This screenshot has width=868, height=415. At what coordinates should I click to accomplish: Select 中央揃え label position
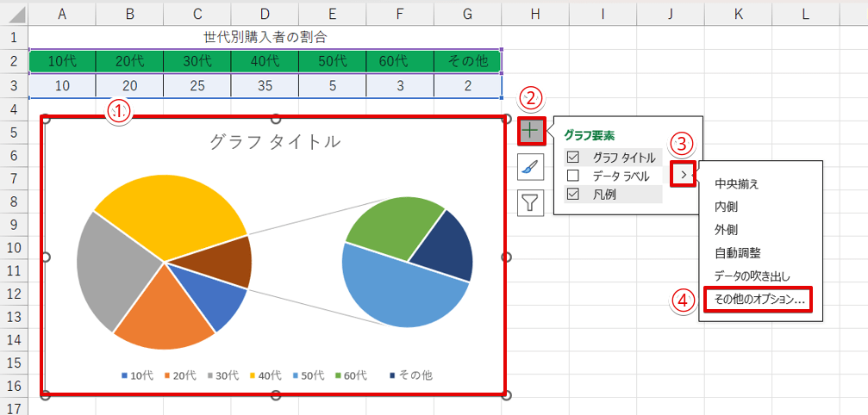tap(737, 183)
